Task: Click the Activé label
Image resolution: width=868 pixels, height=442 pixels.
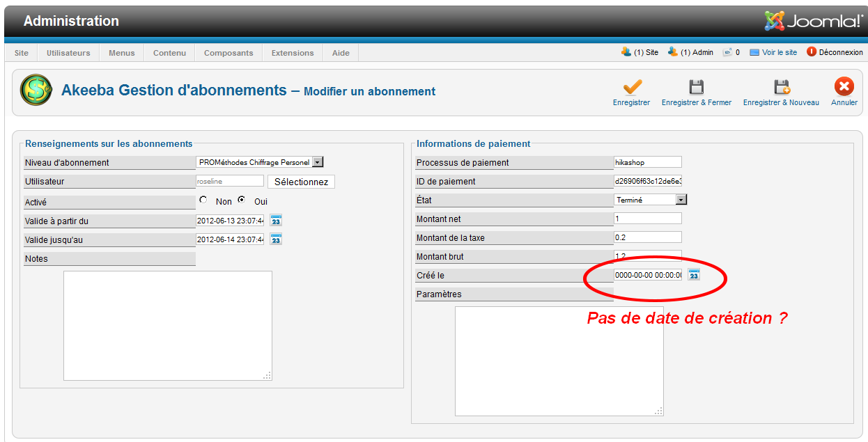Action: point(36,202)
